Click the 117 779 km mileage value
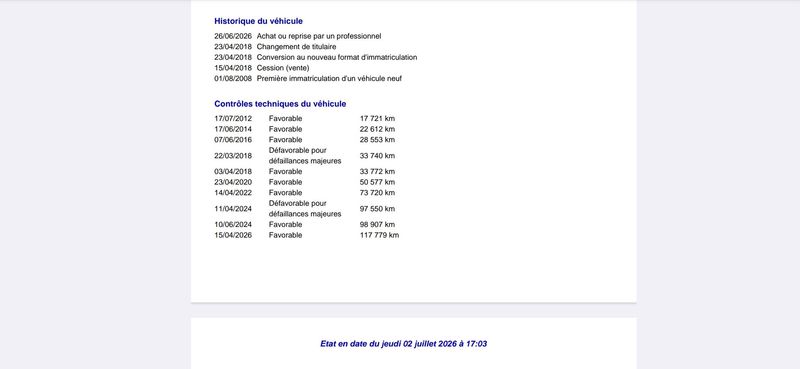This screenshot has height=369, width=800. tap(379, 235)
